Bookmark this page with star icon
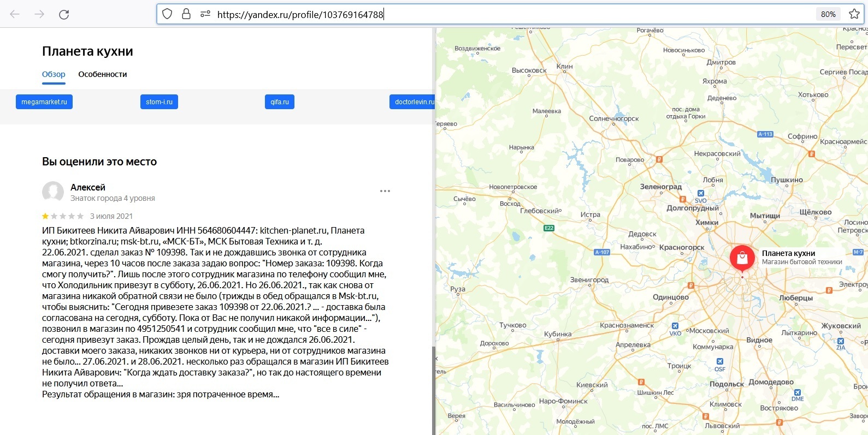868x435 pixels. (x=854, y=14)
